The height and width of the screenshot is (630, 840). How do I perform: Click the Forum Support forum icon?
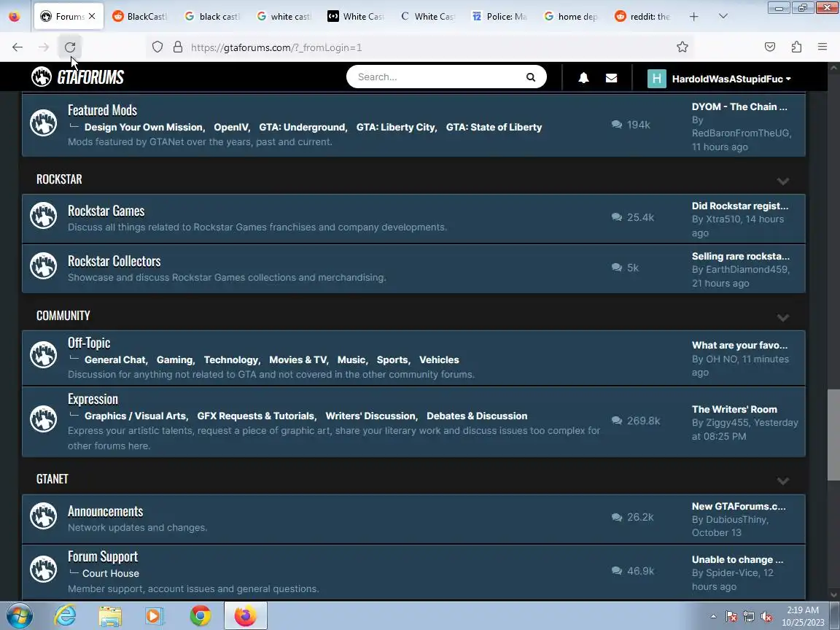click(44, 569)
